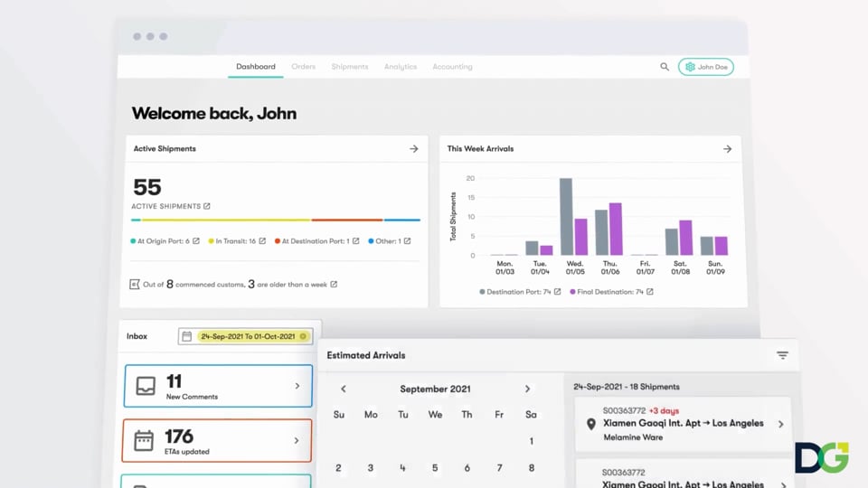Open Other: 1 link icon
This screenshot has height=488, width=868.
tap(408, 240)
